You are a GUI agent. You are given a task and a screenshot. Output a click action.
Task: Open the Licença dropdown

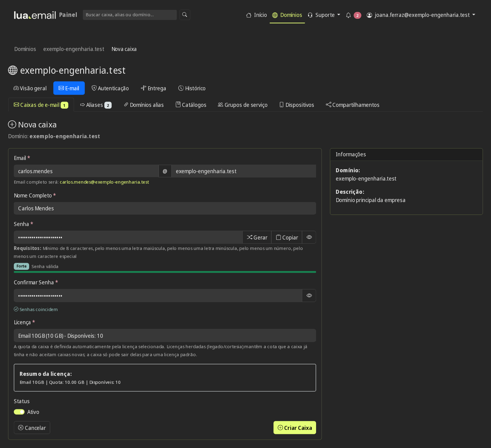(x=165, y=336)
